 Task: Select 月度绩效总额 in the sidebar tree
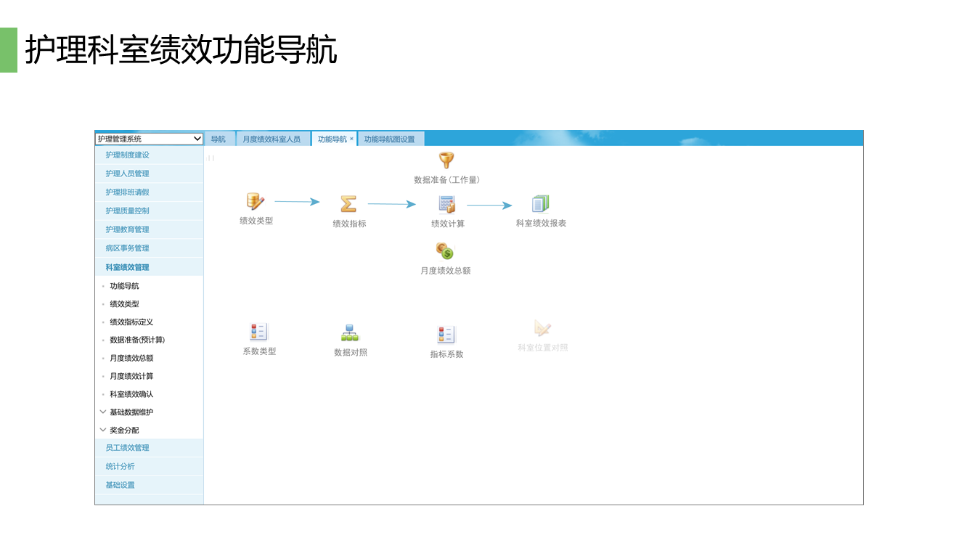pyautogui.click(x=131, y=358)
